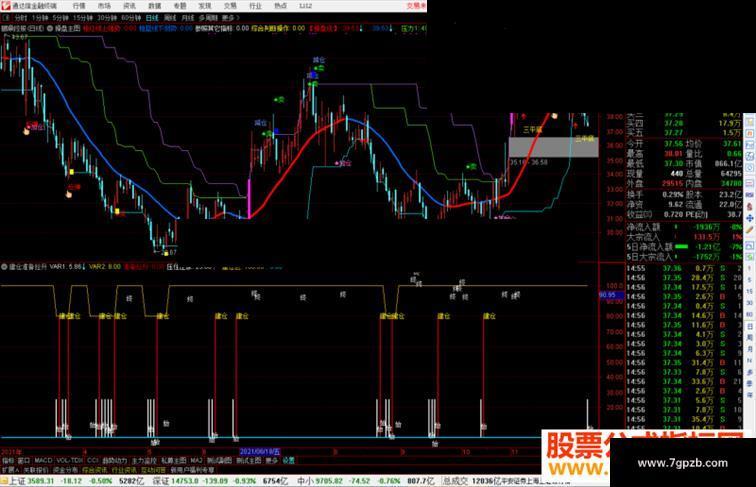Open the 发现 menu
The image size is (756, 487).
coord(205,6)
